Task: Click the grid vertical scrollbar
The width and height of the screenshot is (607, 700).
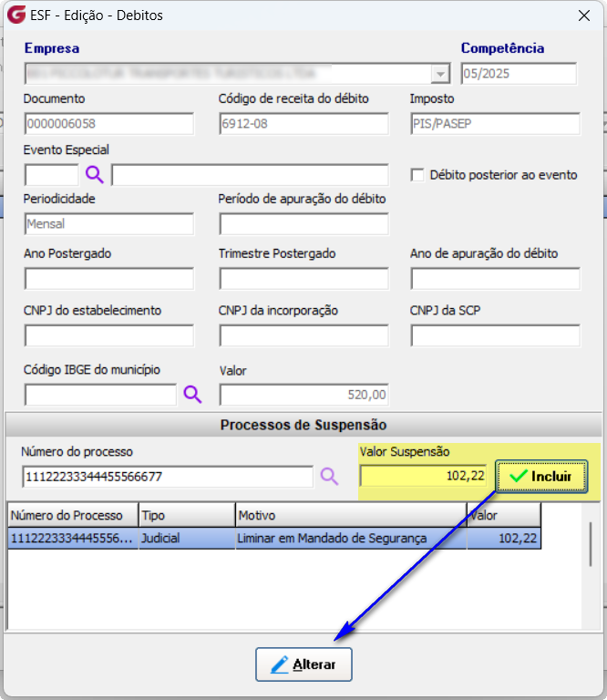Action: tap(591, 544)
